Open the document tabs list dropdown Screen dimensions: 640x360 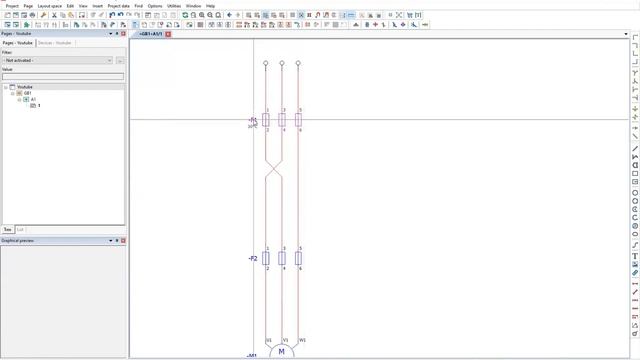[x=626, y=34]
